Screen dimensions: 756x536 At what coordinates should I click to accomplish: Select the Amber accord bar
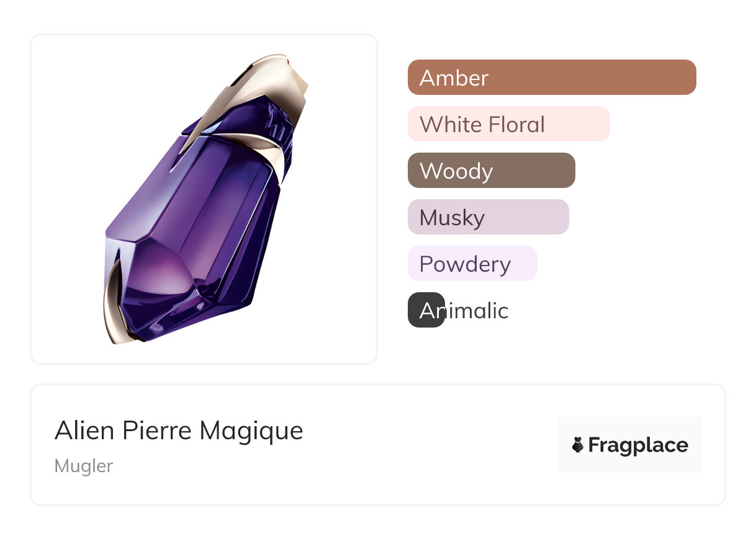coord(590,78)
